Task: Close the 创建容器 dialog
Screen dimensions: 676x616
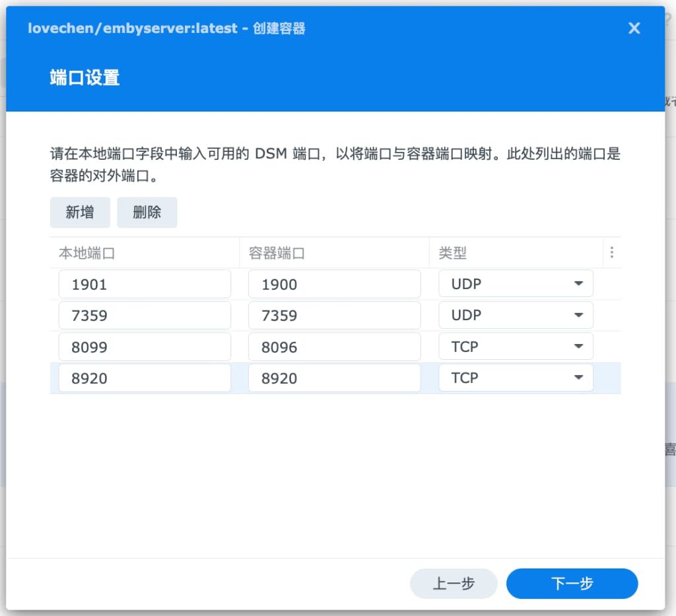Action: (x=634, y=28)
